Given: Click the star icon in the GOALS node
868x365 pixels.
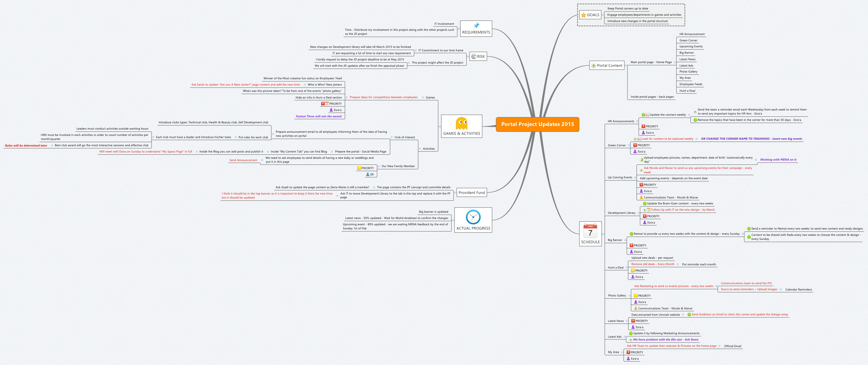Looking at the screenshot, I should point(583,15).
